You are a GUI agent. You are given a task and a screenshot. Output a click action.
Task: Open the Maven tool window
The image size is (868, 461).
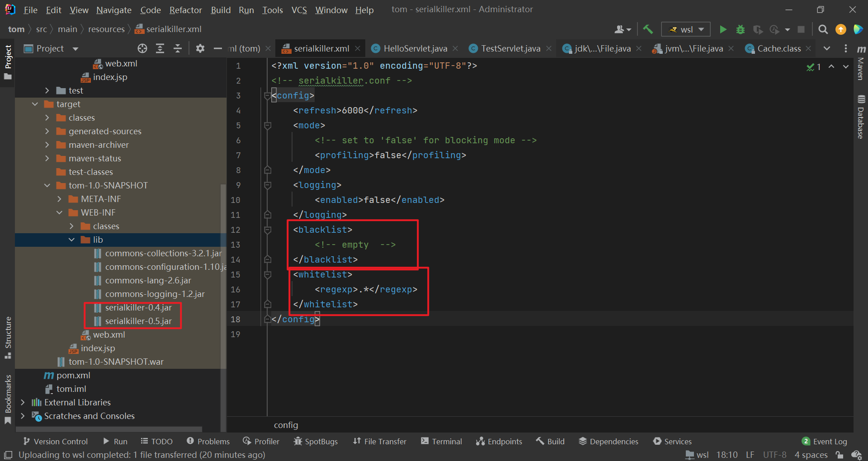tap(861, 62)
